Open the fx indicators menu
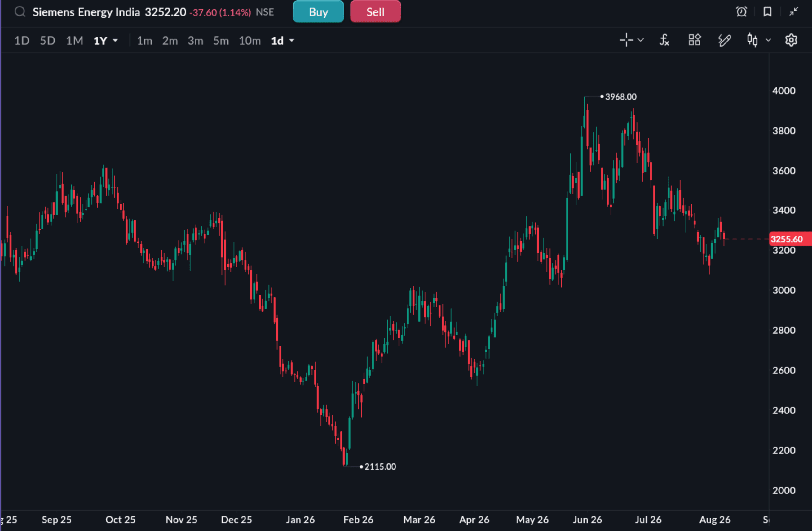Image resolution: width=812 pixels, height=531 pixels. (664, 40)
